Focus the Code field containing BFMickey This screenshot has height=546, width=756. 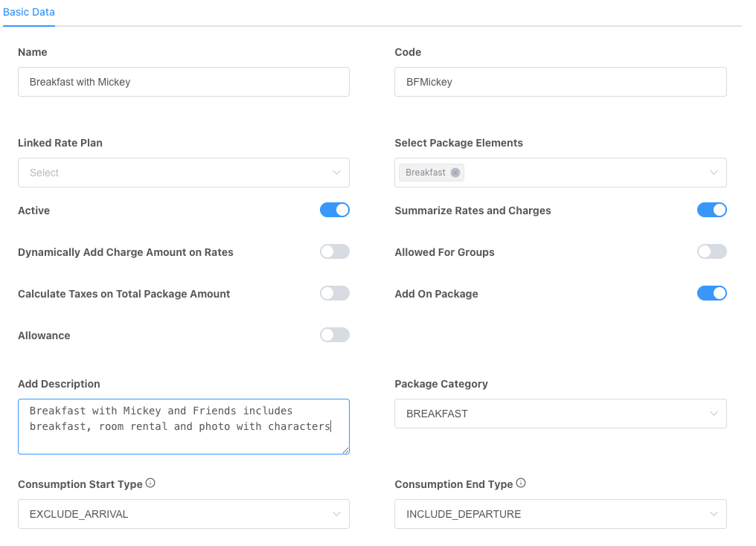pos(560,82)
